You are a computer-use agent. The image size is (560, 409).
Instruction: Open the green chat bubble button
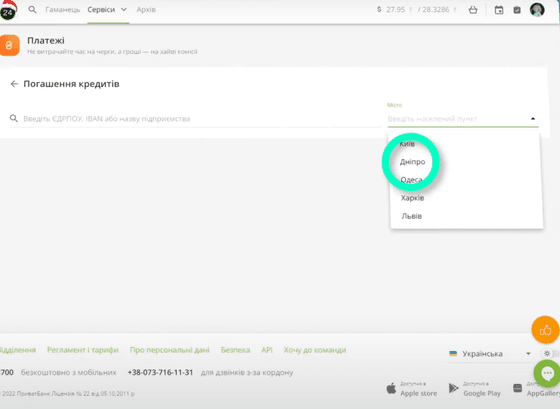547,374
